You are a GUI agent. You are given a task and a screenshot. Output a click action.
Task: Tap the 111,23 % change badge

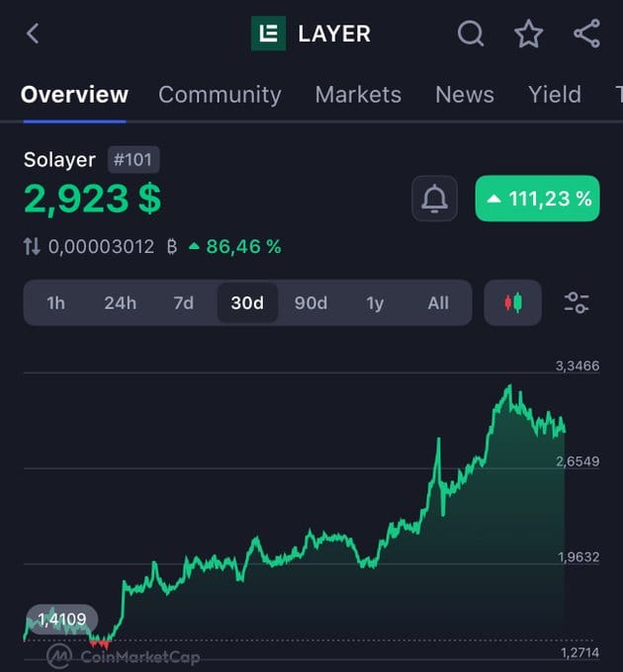coord(537,199)
